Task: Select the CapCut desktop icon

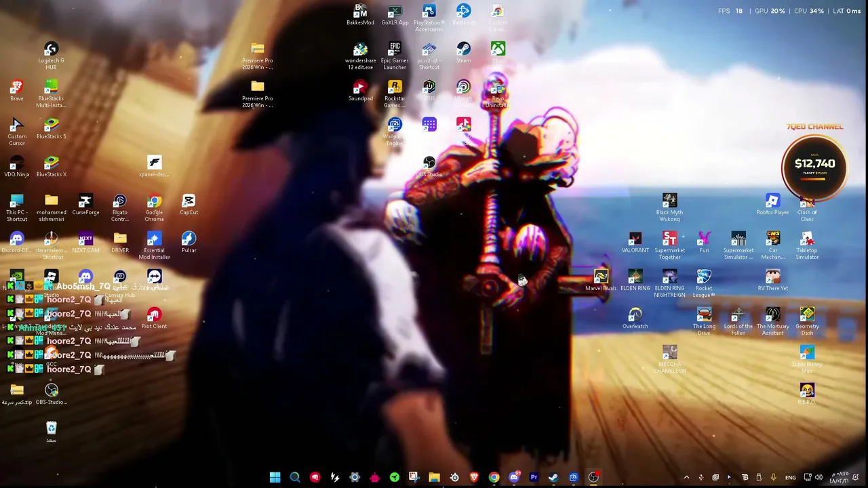Action: pos(189,205)
